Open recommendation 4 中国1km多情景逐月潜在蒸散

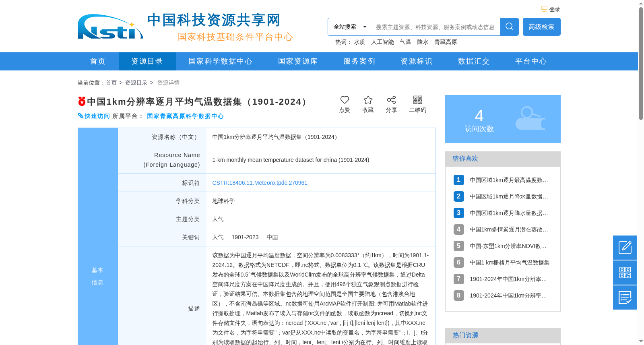point(509,229)
